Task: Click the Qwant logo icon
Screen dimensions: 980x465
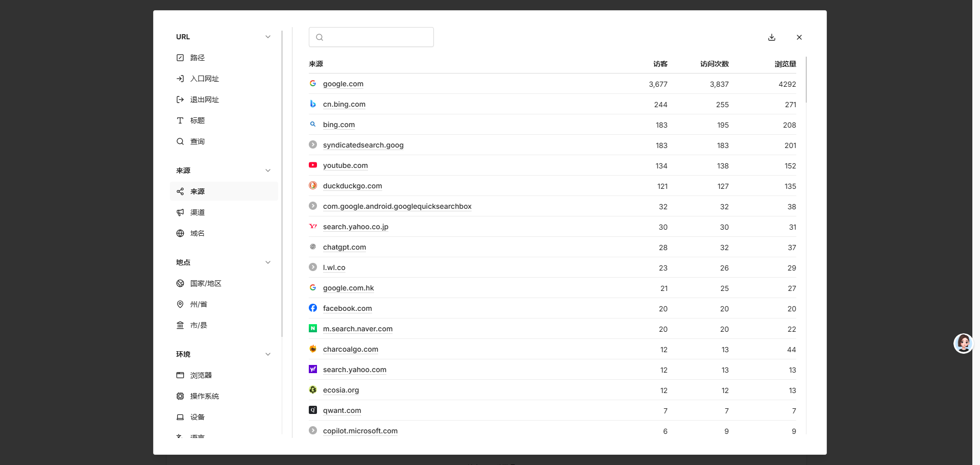Action: [313, 410]
